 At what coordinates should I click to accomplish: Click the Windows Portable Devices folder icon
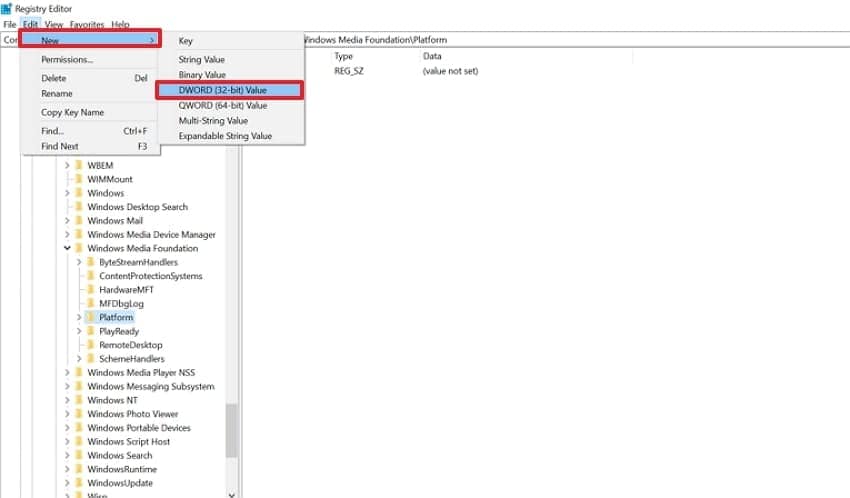(79, 428)
